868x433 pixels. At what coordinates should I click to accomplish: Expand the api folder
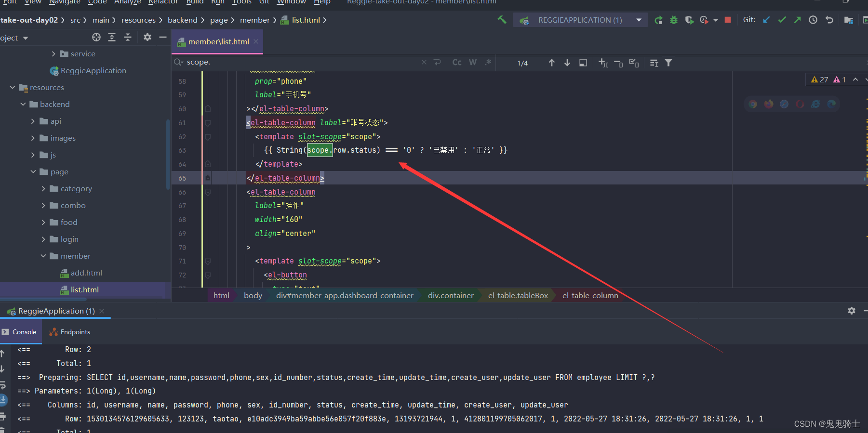coord(33,121)
